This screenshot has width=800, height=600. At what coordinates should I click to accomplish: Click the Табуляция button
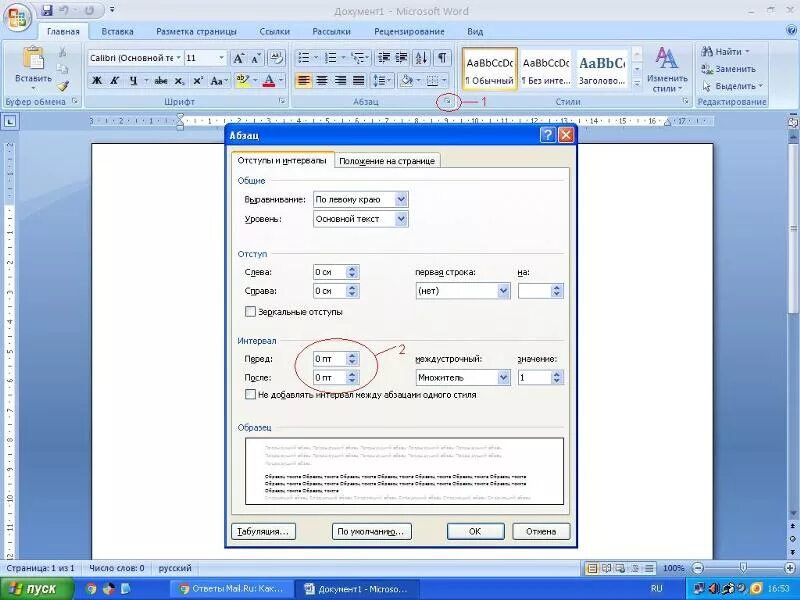263,531
